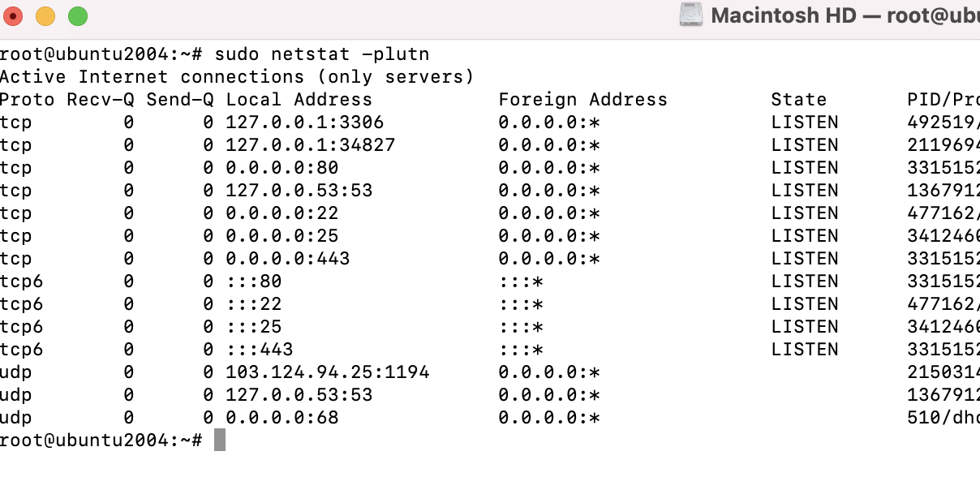Click the yellow minimize window button
This screenshot has width=980, height=490.
coord(45,15)
